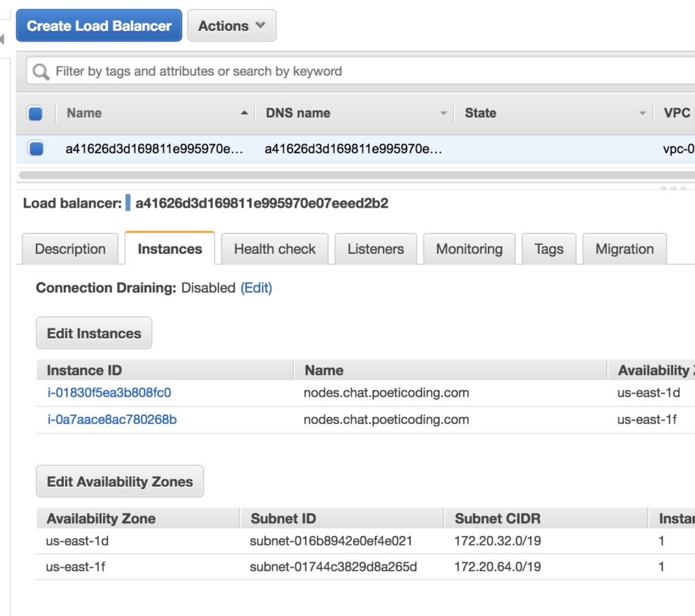Click DNS name cell a41626d3d169811e995970e
The height and width of the screenshot is (616, 695).
[x=353, y=149]
